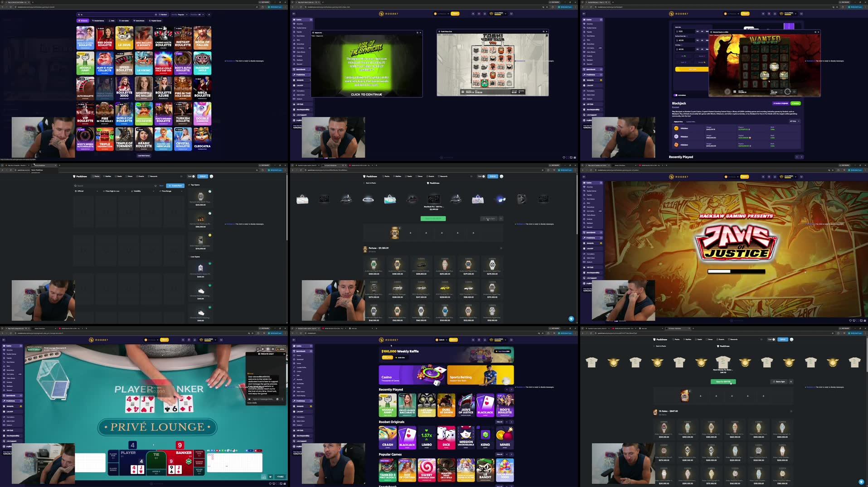The width and height of the screenshot is (868, 487).
Task: Open Red Door Roulette in the game search grid
Action: pyautogui.click(x=105, y=38)
